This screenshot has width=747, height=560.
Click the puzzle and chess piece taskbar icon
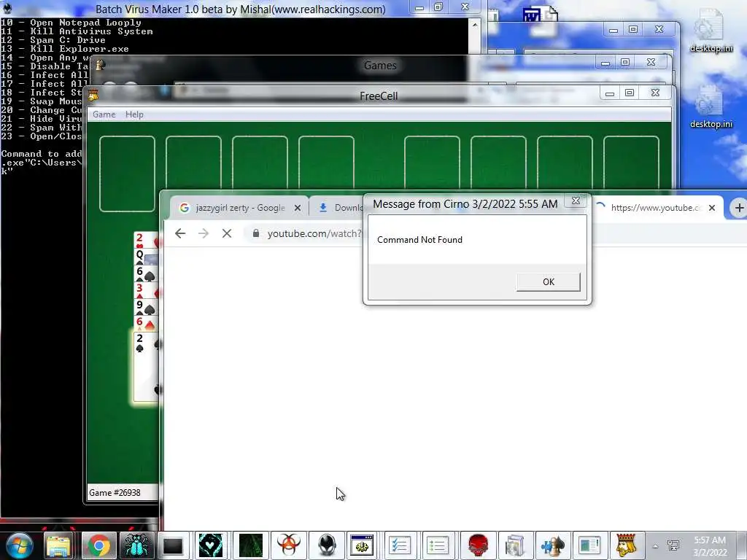pos(553,545)
